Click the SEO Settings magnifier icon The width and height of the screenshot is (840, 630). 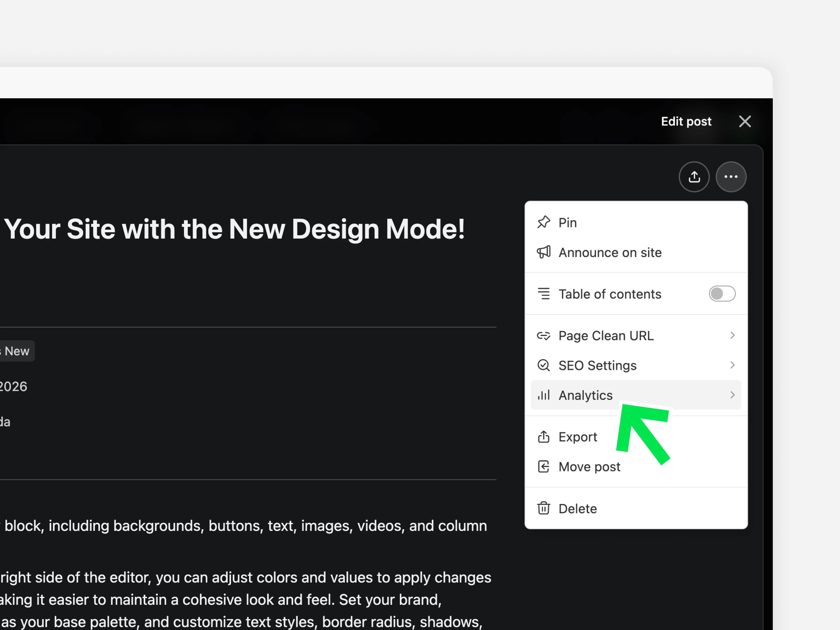tap(543, 365)
